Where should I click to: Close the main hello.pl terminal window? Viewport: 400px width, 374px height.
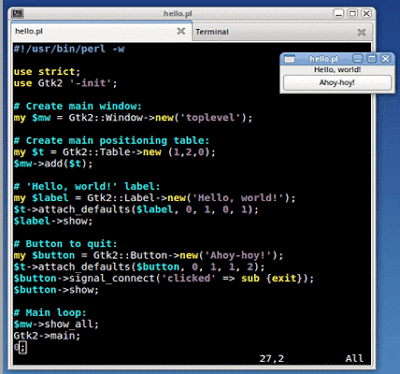pos(366,14)
